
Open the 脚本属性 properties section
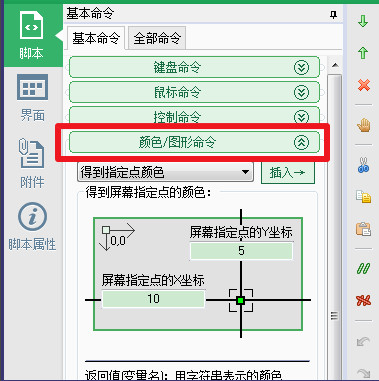[x=32, y=227]
